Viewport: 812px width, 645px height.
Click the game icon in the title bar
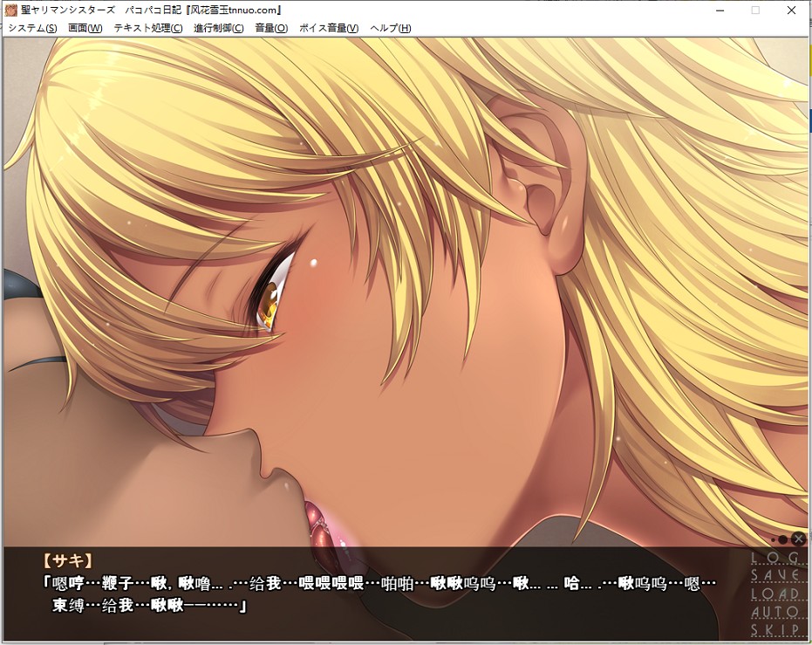(11, 10)
